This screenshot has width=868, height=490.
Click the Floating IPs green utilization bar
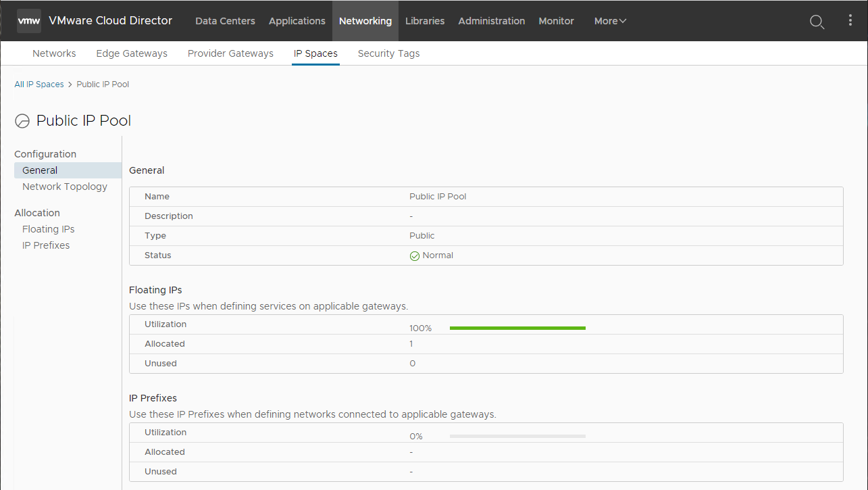pos(517,328)
